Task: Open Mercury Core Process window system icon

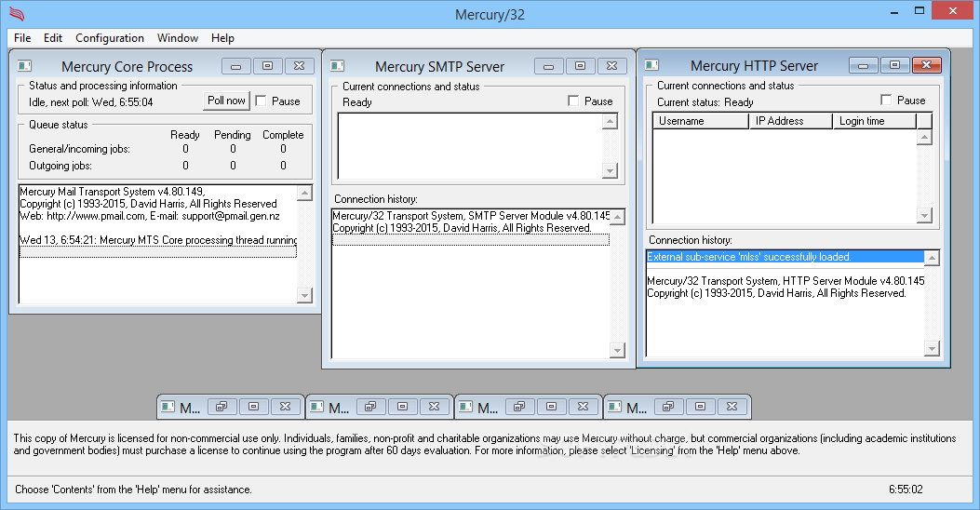Action: [24, 66]
